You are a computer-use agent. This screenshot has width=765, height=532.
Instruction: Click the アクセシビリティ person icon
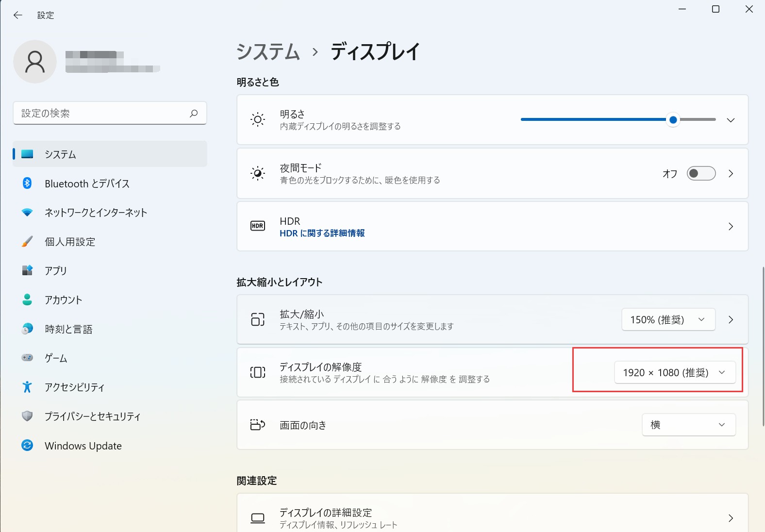(27, 387)
